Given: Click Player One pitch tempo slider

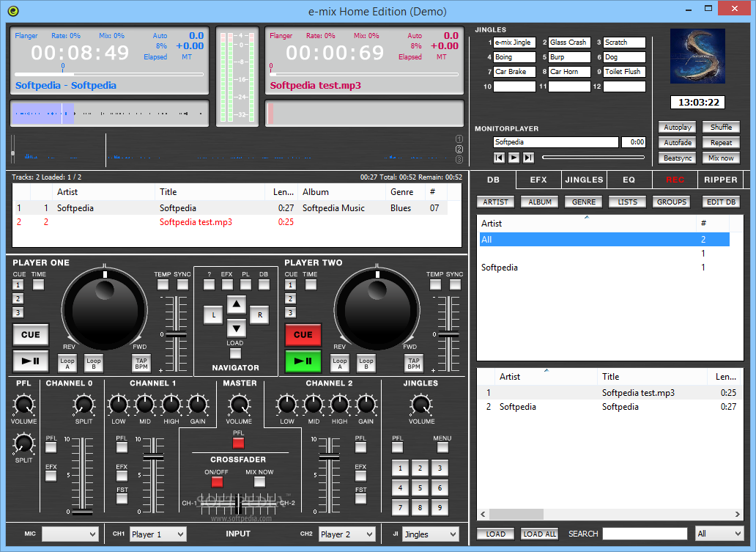Looking at the screenshot, I should point(176,334).
